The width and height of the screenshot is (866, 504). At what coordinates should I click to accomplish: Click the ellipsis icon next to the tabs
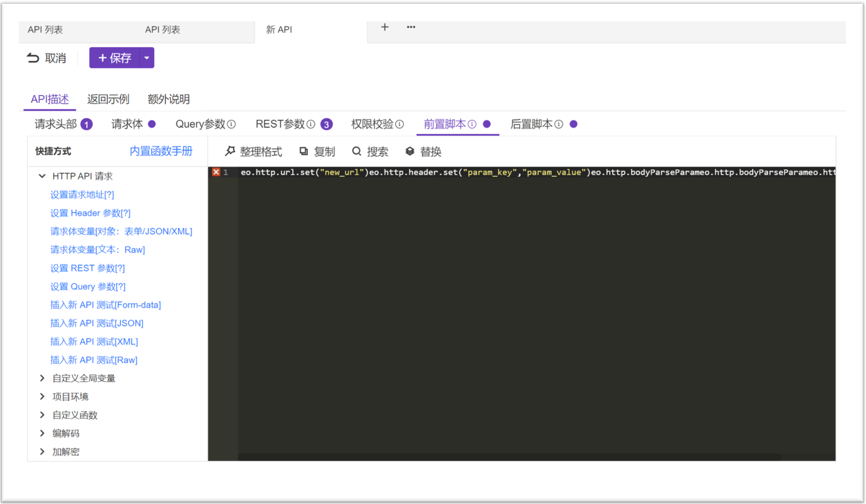click(x=411, y=27)
